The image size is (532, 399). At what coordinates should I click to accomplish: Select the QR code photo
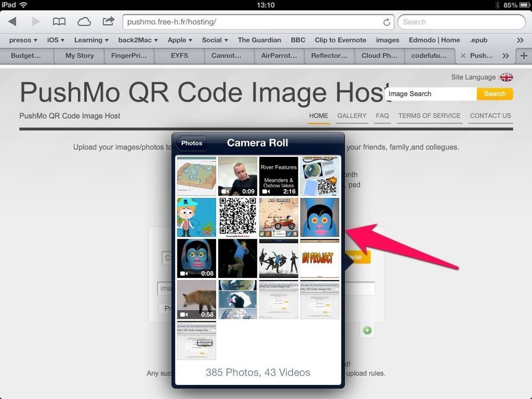[x=238, y=217]
